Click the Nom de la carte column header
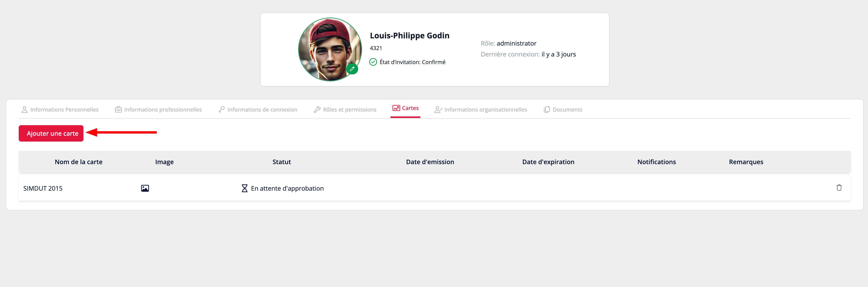 (79, 162)
